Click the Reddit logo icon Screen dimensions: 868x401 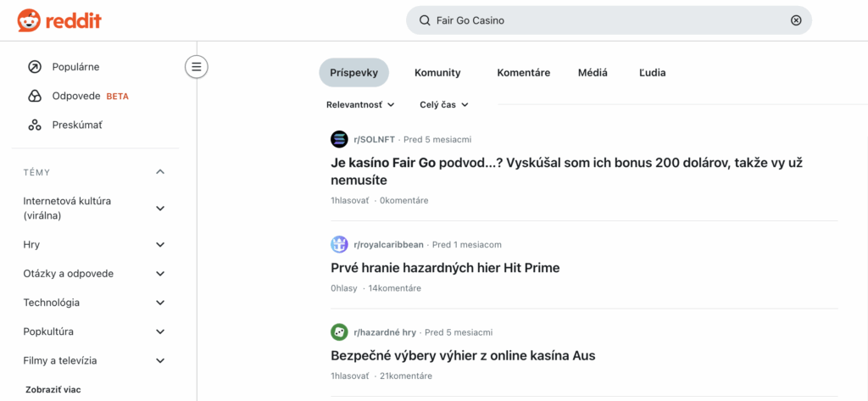pyautogui.click(x=28, y=20)
